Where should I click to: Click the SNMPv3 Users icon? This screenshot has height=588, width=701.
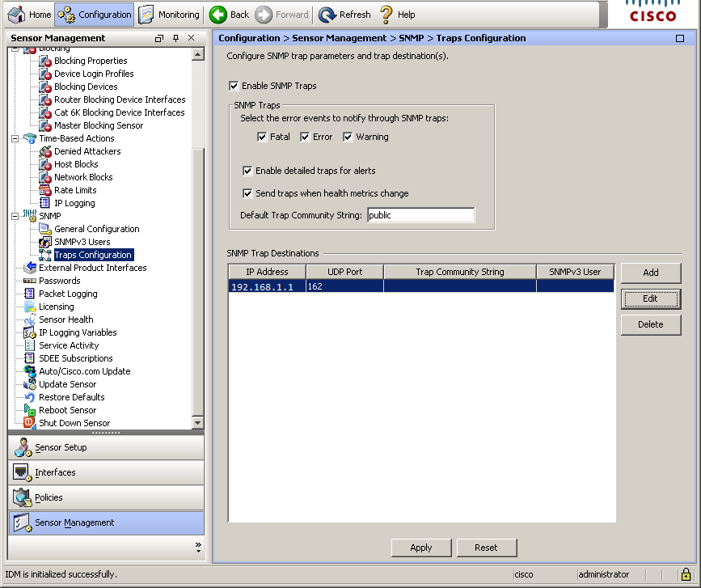pyautogui.click(x=45, y=242)
